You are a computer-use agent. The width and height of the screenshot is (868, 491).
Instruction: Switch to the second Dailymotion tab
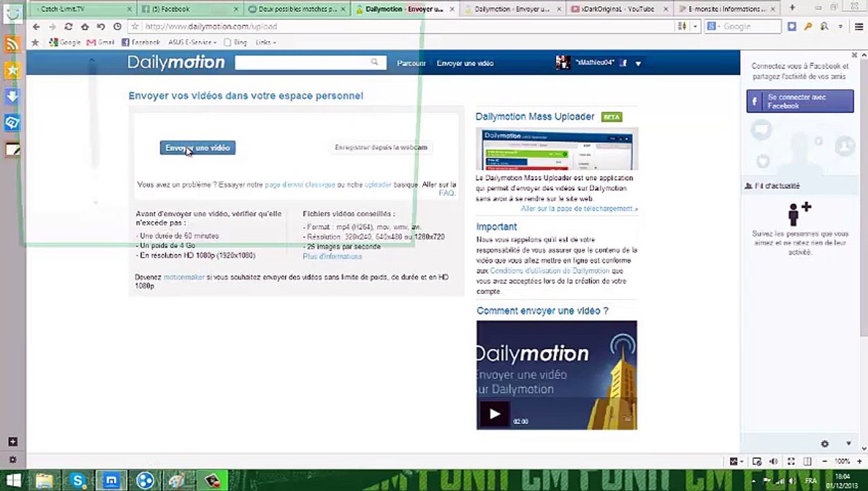click(x=512, y=9)
